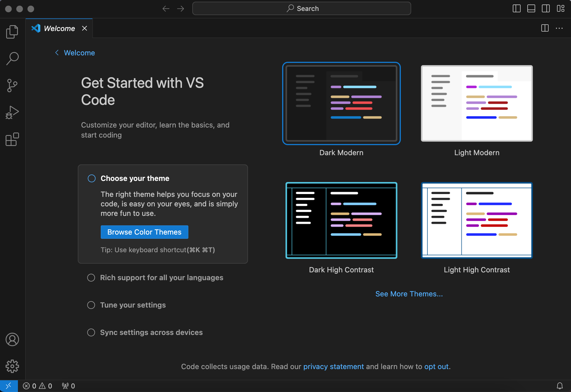Open the Accounts menu icon
The width and height of the screenshot is (571, 392).
(x=12, y=339)
